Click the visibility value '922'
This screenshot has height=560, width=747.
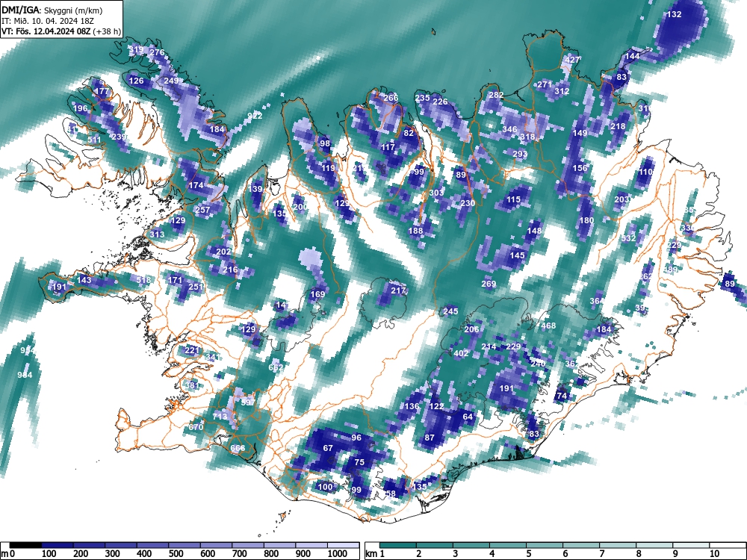click(x=255, y=116)
